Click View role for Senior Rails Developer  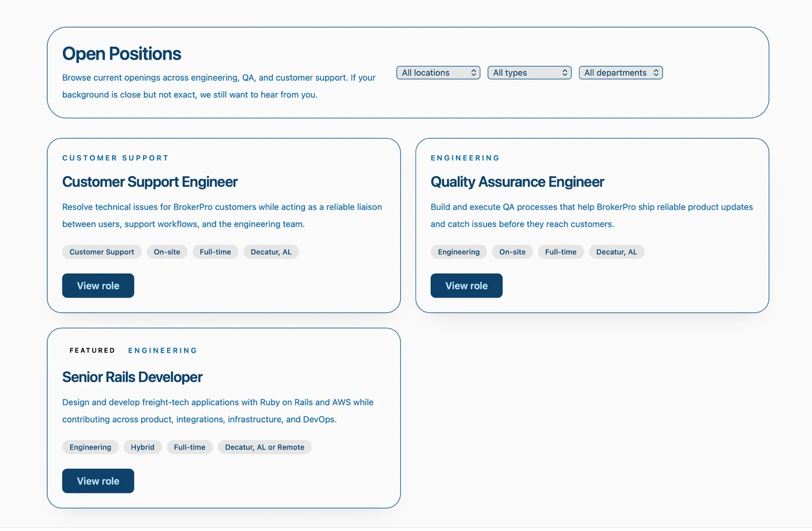click(97, 481)
